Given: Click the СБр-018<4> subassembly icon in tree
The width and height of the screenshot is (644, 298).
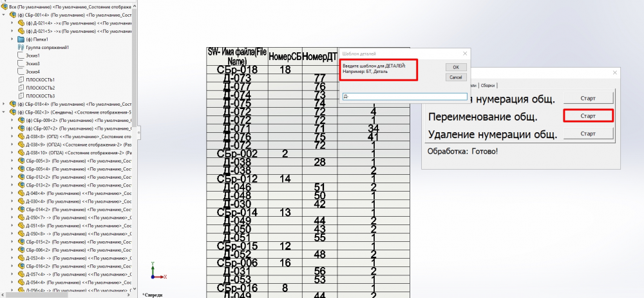Looking at the screenshot, I should coord(13,104).
